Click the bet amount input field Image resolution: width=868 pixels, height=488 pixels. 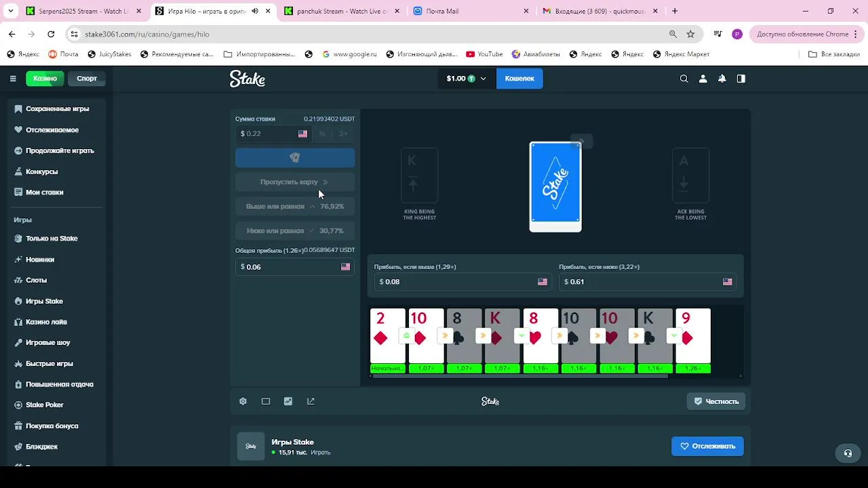[274, 134]
